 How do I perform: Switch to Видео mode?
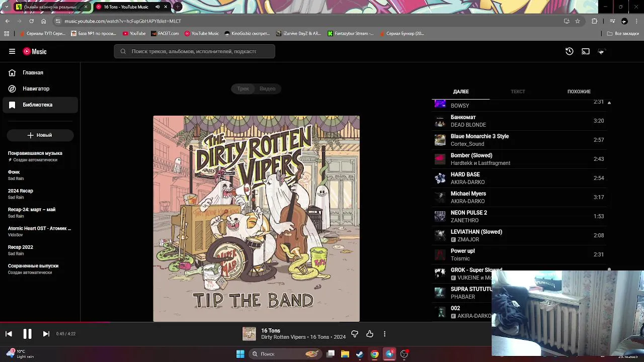tap(268, 88)
